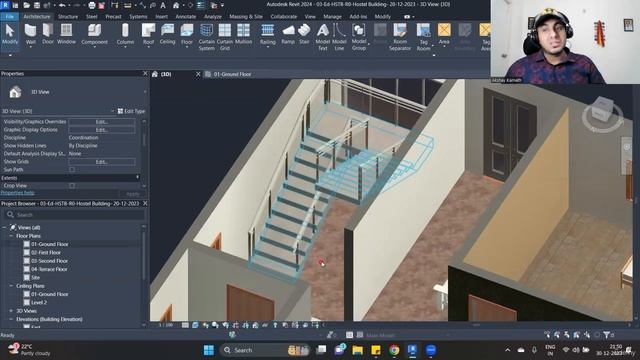Open the Model Group tool

[x=359, y=37]
